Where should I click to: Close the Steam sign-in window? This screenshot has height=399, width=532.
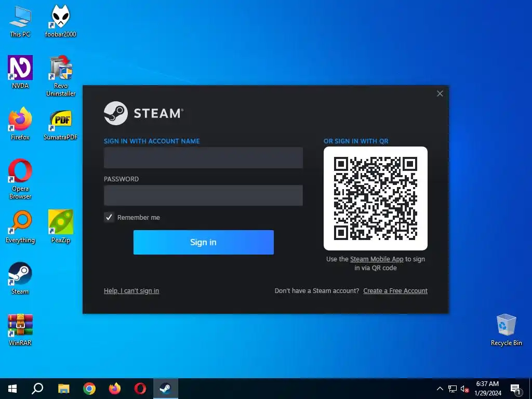[x=440, y=94]
